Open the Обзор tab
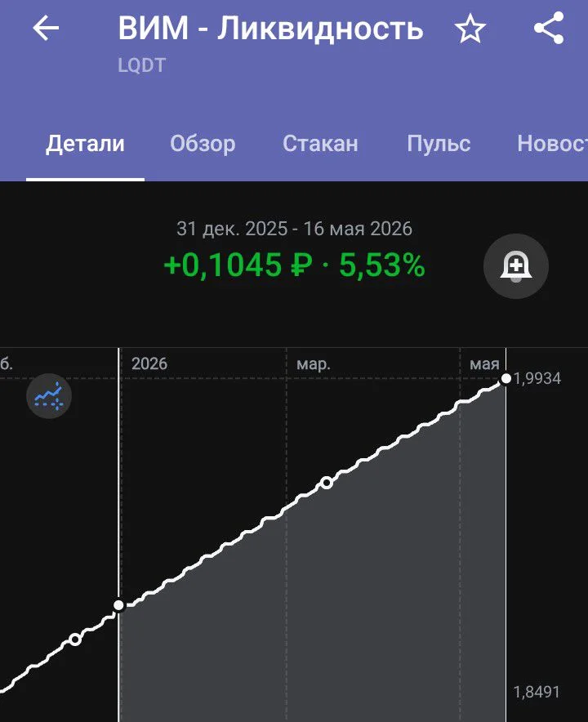This screenshot has width=588, height=722. (x=203, y=144)
